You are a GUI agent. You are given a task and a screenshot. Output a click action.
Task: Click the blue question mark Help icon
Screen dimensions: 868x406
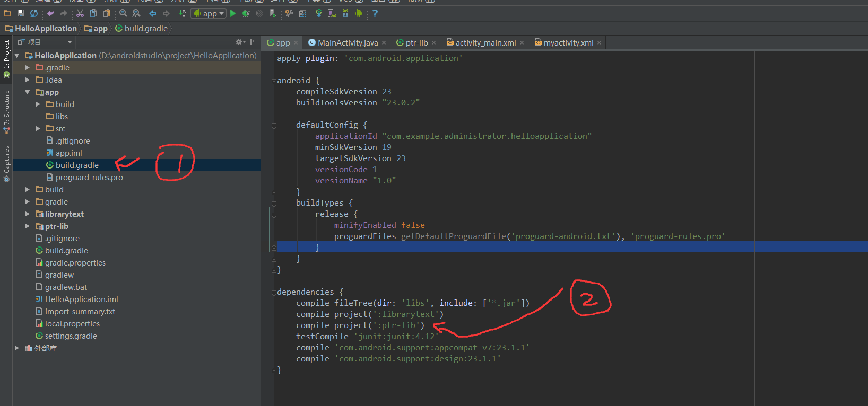pos(375,13)
